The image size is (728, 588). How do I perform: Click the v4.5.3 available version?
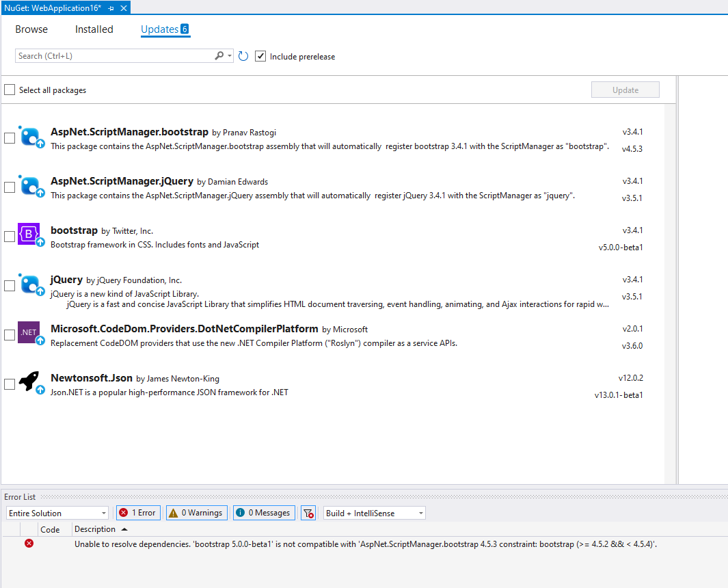tap(632, 148)
